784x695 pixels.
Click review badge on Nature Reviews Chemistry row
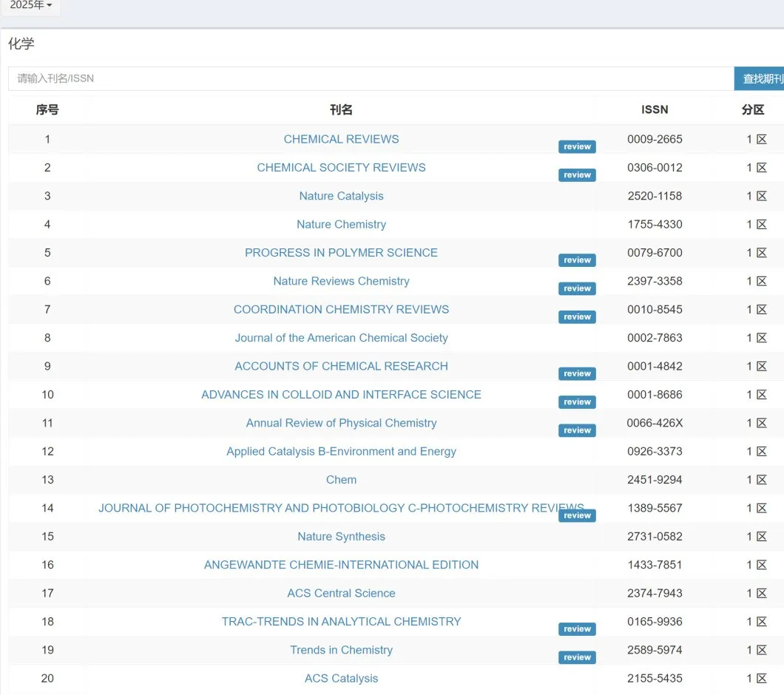(x=577, y=288)
